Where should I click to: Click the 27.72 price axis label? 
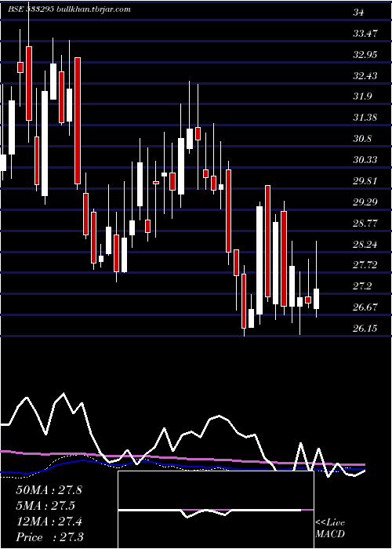coord(365,265)
